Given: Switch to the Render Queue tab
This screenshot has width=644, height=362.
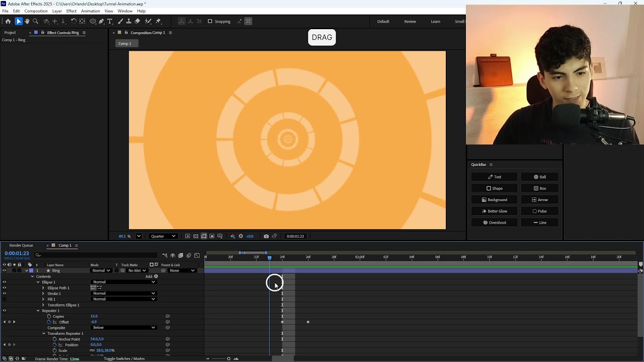Looking at the screenshot, I should tap(21, 245).
